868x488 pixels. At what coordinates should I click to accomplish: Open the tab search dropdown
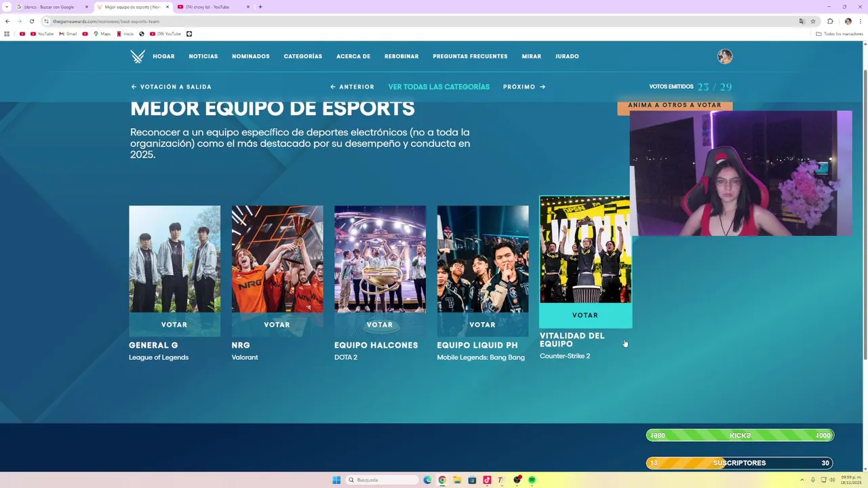tap(7, 7)
